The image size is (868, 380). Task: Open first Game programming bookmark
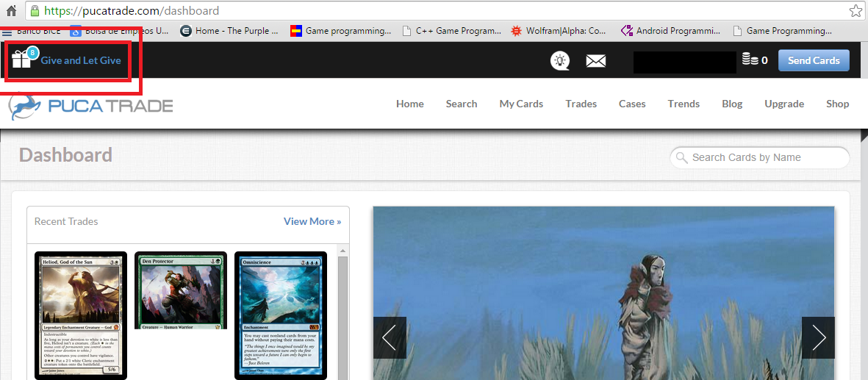click(341, 31)
